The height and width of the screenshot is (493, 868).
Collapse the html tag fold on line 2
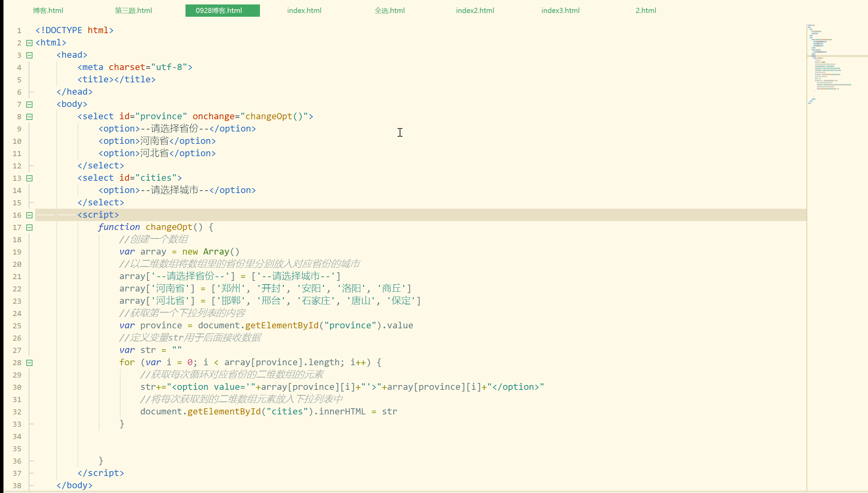click(x=29, y=43)
